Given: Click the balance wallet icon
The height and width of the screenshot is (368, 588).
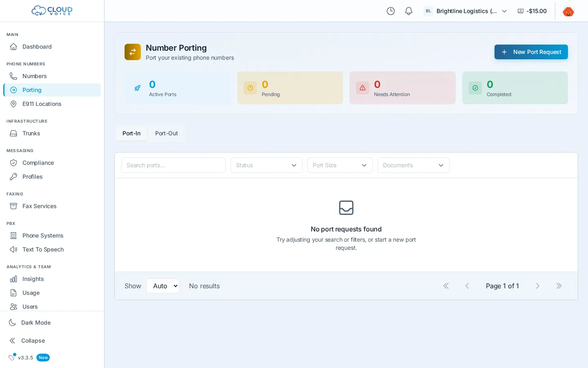Looking at the screenshot, I should coord(521,11).
